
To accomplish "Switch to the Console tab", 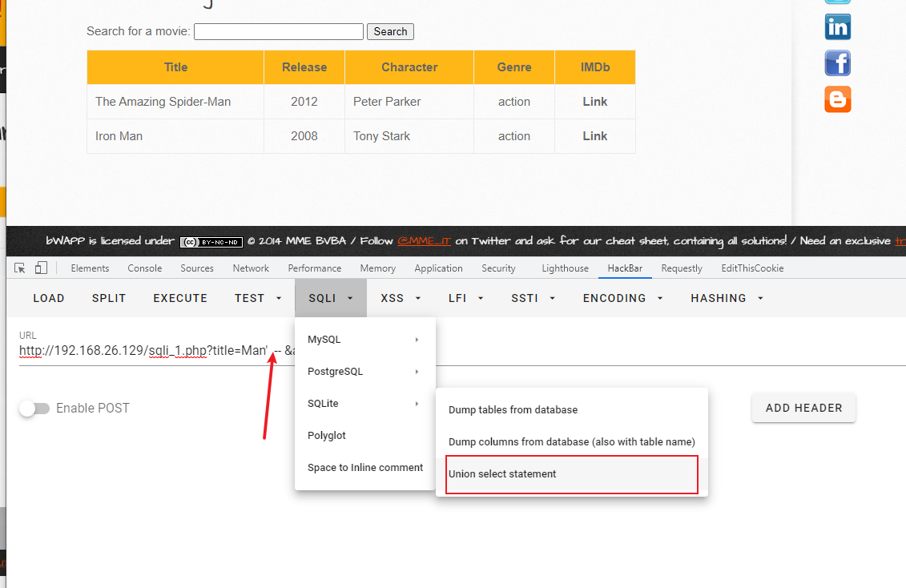I will click(144, 268).
